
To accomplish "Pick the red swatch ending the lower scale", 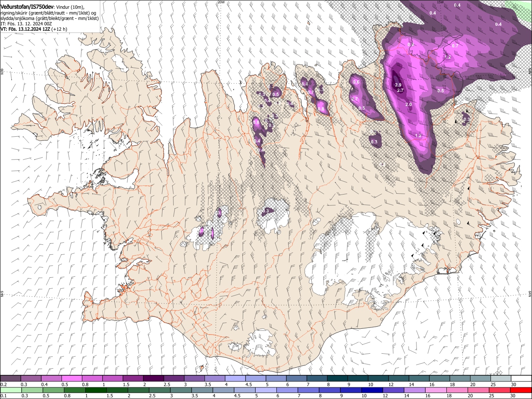I will (520, 390).
